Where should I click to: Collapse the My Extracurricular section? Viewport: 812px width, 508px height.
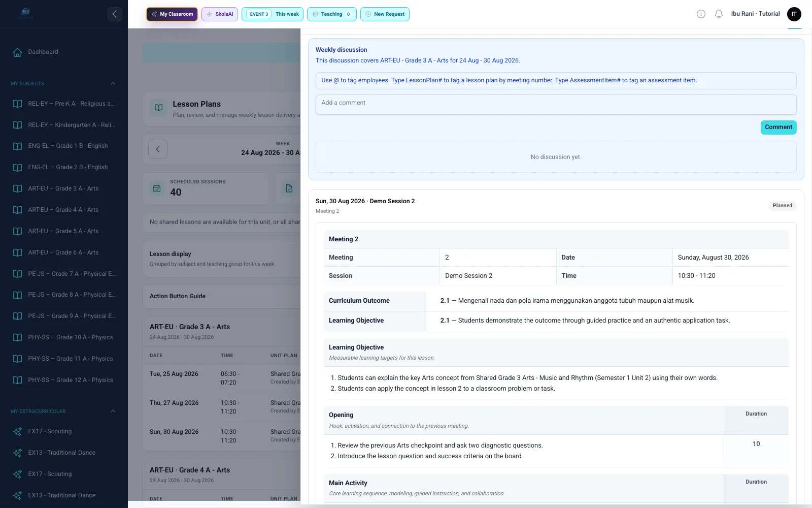113,411
